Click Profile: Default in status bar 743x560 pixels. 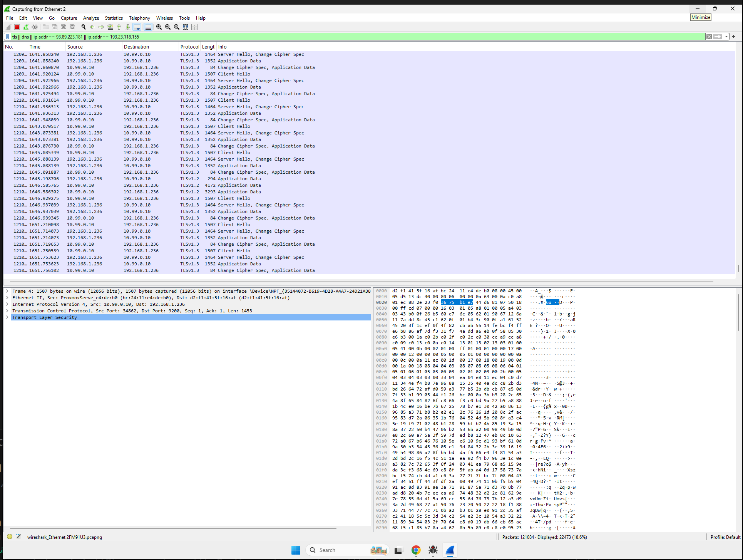[725, 537]
